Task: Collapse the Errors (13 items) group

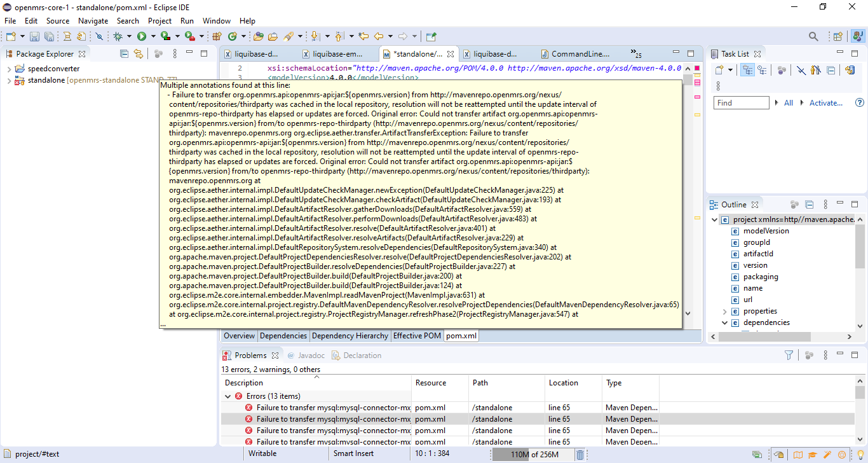Action: click(x=228, y=396)
